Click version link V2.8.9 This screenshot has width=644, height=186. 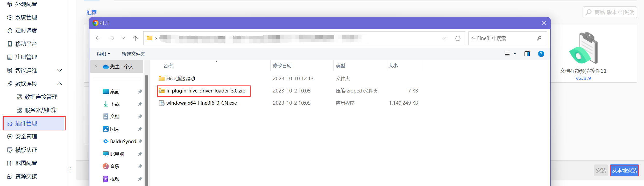[583, 78]
